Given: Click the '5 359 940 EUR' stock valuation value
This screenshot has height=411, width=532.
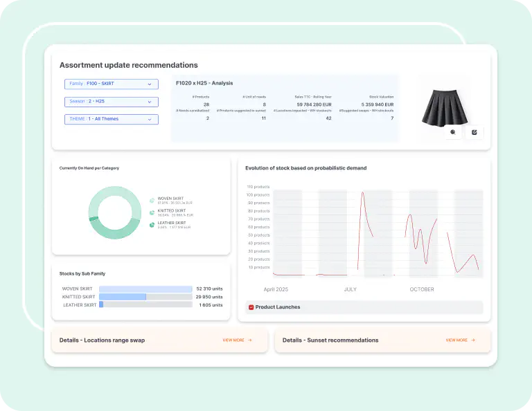Looking at the screenshot, I should click(378, 104).
